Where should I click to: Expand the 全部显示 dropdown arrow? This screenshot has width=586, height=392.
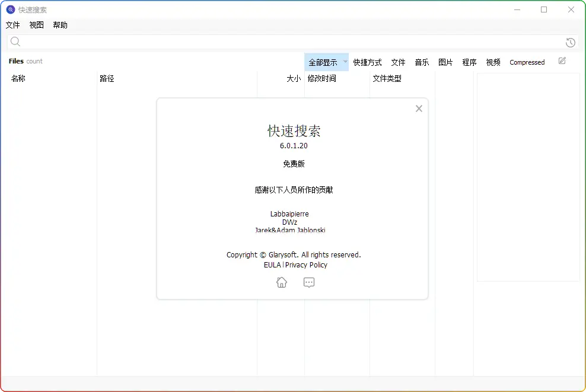point(345,62)
